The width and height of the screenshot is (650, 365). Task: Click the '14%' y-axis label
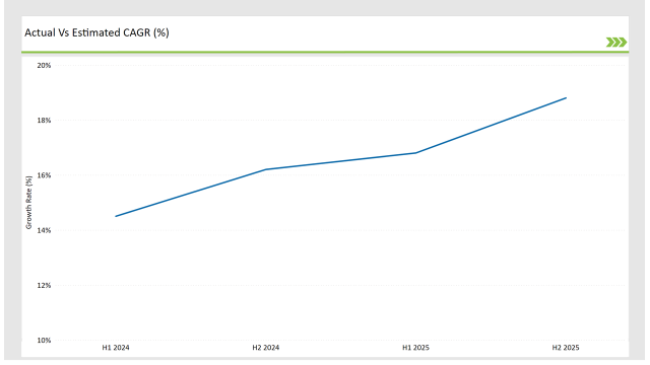(x=44, y=231)
